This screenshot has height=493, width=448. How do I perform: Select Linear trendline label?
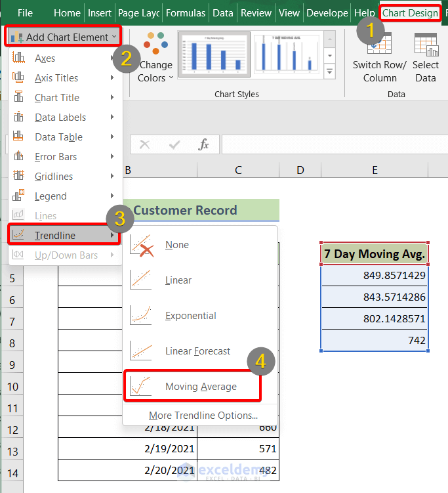pos(178,280)
